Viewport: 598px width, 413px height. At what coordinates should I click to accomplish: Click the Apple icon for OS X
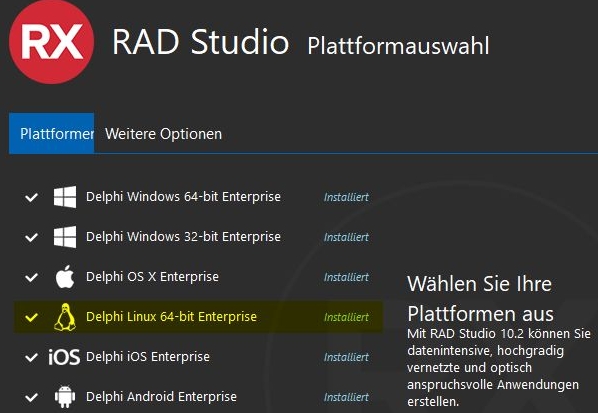pyautogui.click(x=65, y=276)
